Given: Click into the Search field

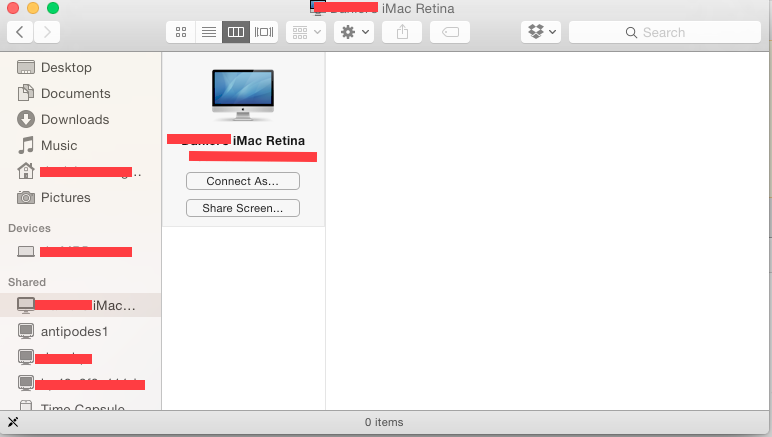Looking at the screenshot, I should 665,32.
